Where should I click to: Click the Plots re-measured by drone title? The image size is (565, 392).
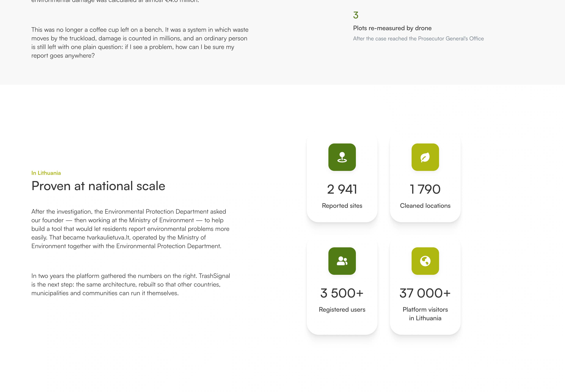(392, 28)
